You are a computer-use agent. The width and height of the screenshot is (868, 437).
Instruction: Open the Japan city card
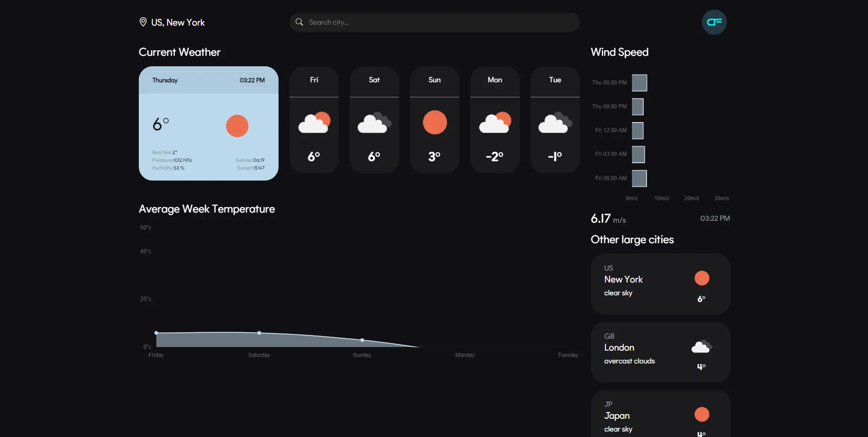[661, 414]
